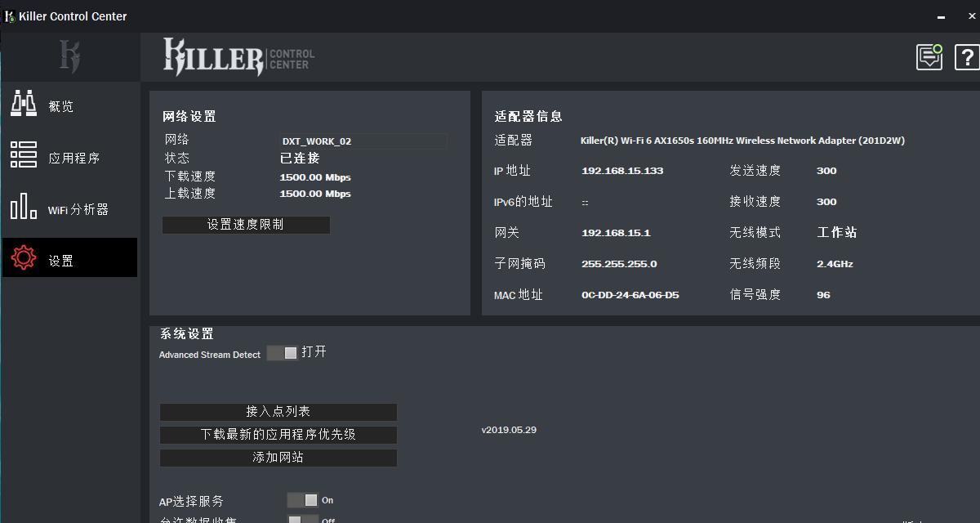The height and width of the screenshot is (523, 980).
Task: Click the Killer K logo in sidebar
Action: click(x=69, y=56)
